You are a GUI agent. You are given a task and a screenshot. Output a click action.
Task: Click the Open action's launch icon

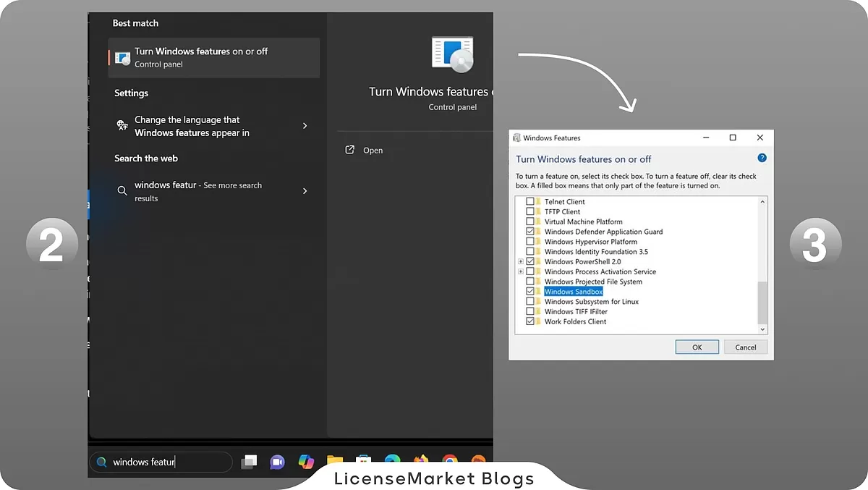pyautogui.click(x=350, y=150)
